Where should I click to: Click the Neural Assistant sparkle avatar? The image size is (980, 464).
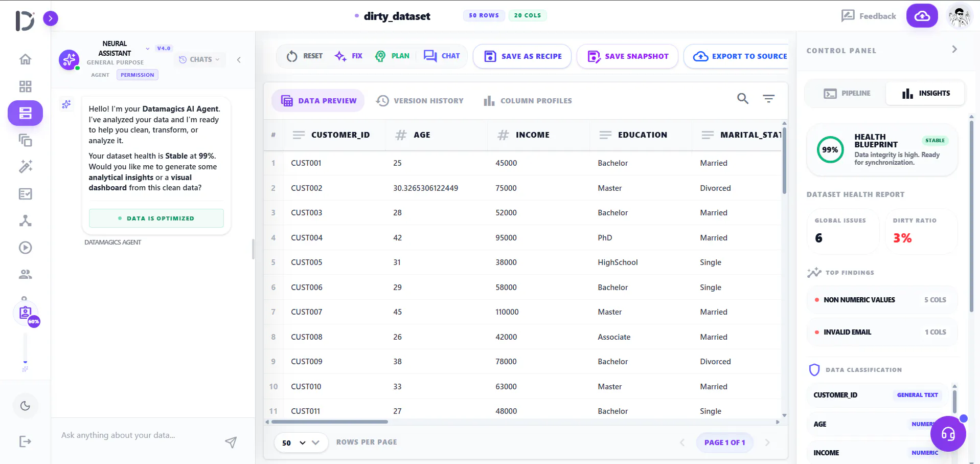[69, 60]
